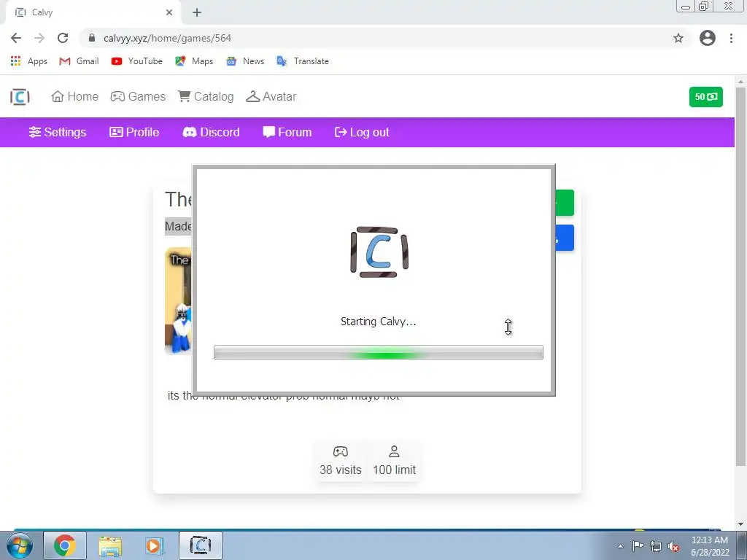
Task: Open the Chrome three-dot menu
Action: coord(731,38)
